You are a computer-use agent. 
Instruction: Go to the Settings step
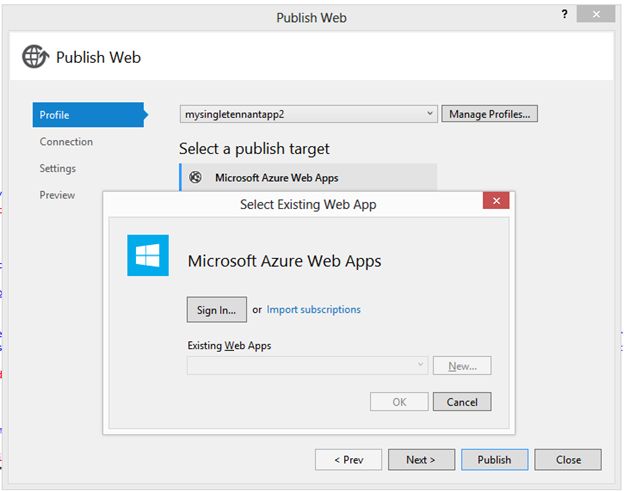57,168
